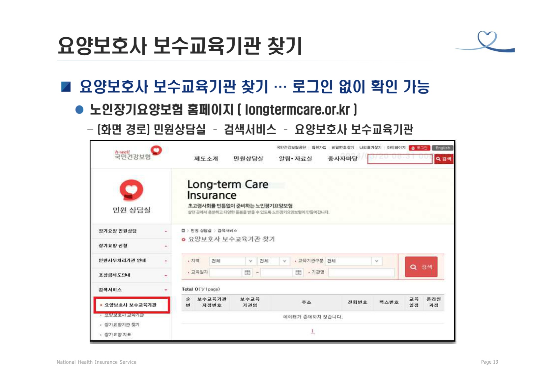
Task: Open the second 지역 sub-region dropdown
Action: [274, 261]
